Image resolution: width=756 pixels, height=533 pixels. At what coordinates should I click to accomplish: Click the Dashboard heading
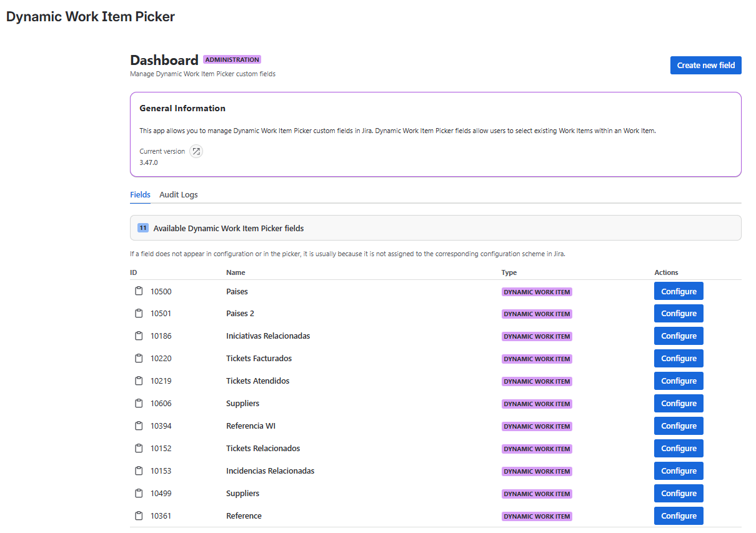pos(164,60)
